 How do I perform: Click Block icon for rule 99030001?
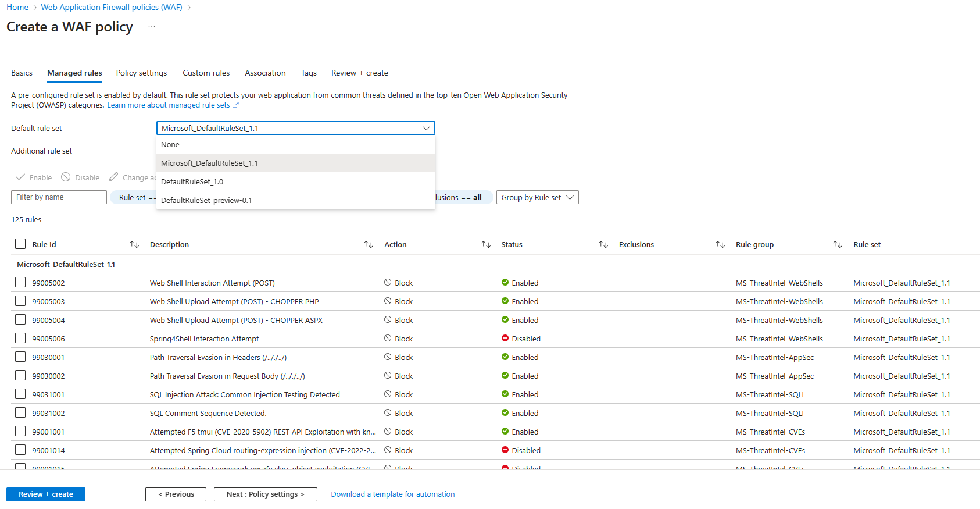(388, 357)
